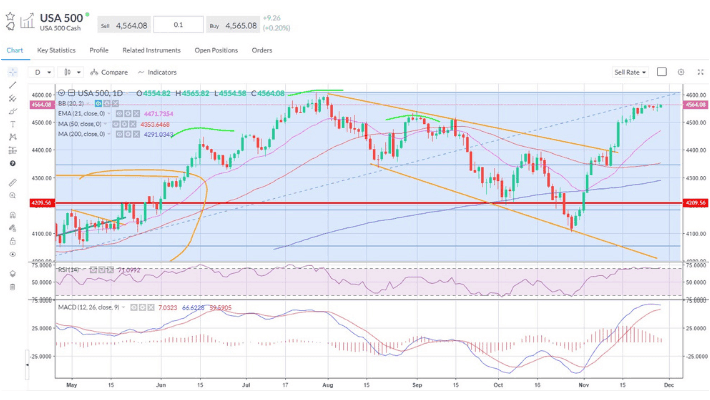This screenshot has height=400, width=710.
Task: Click the trash icon to remove drawings
Action: click(x=12, y=287)
